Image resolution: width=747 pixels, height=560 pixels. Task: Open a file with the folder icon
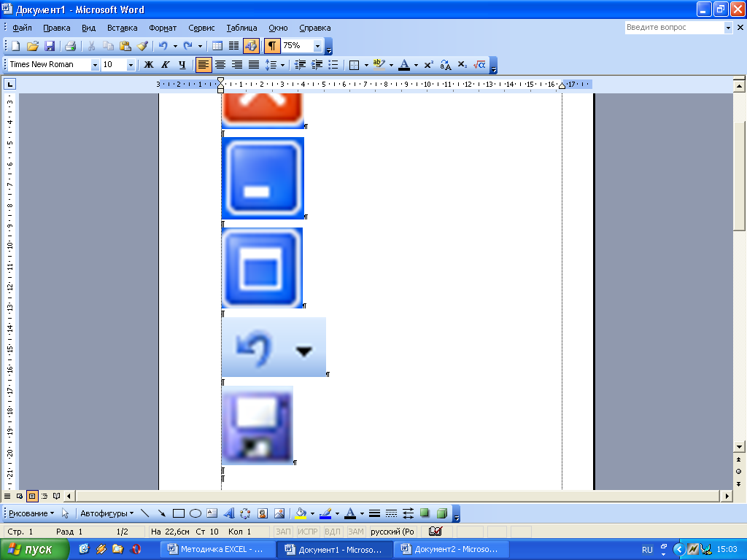(x=32, y=46)
